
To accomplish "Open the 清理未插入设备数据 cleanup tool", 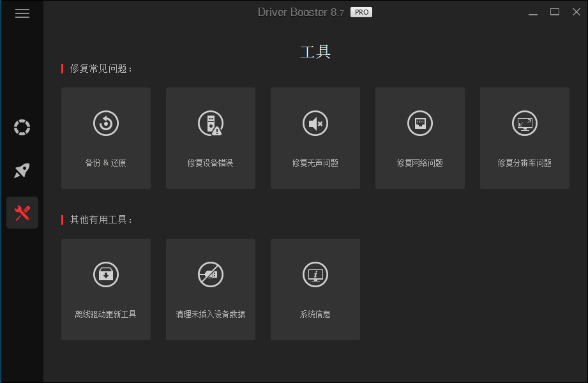I will (210, 289).
